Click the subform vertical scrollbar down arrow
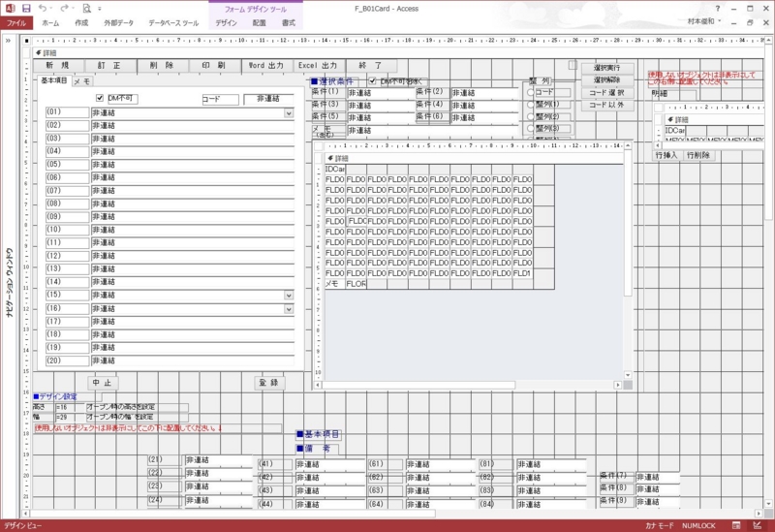Image resolution: width=775 pixels, height=532 pixels. tap(628, 375)
